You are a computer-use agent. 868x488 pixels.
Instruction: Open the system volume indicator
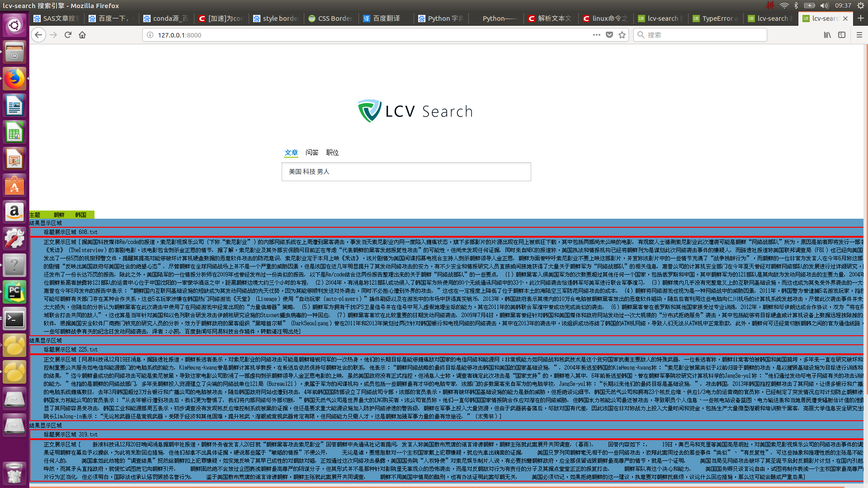click(824, 5)
